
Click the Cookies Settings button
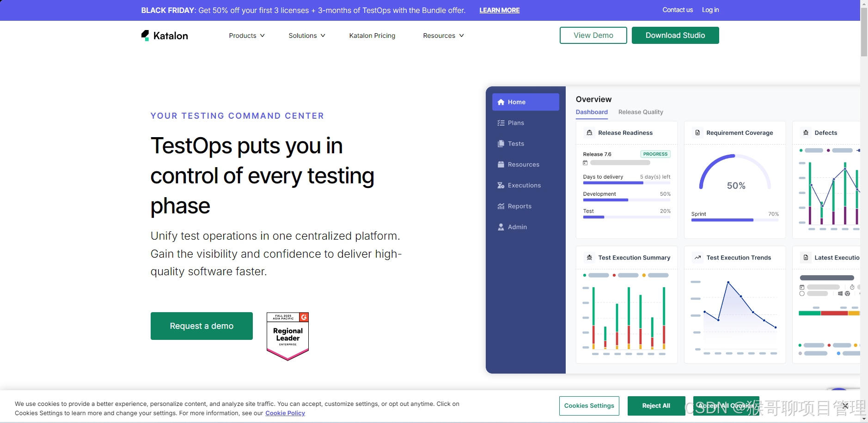(589, 406)
